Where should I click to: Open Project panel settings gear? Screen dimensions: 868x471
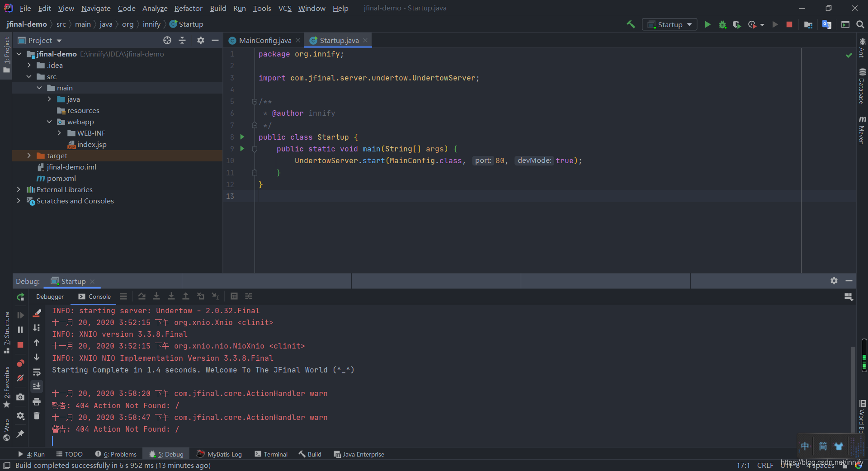point(201,40)
